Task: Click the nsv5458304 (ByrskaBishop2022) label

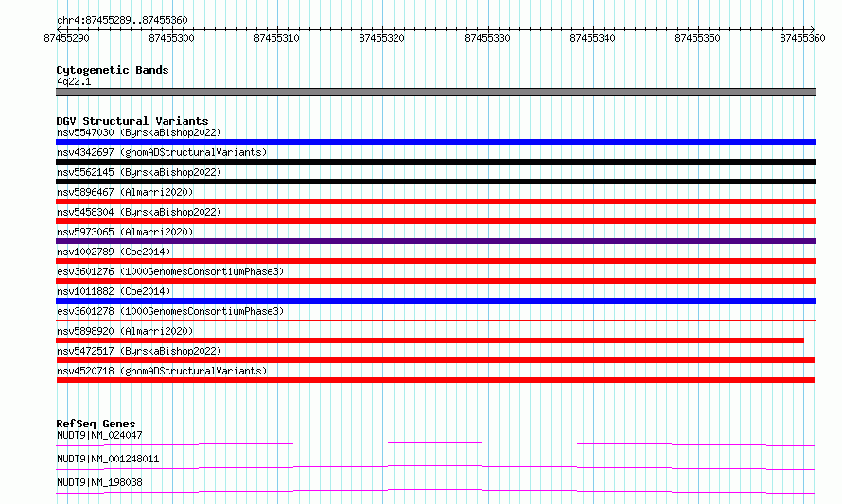Action: (139, 212)
